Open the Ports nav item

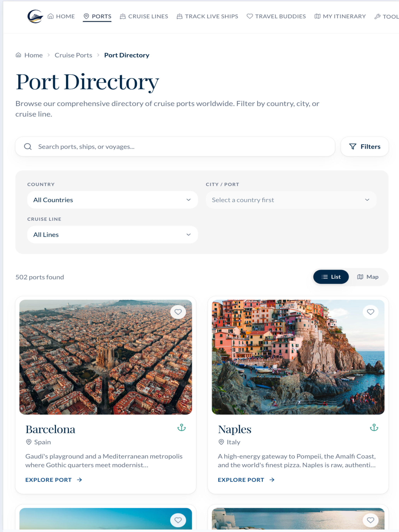coord(97,16)
